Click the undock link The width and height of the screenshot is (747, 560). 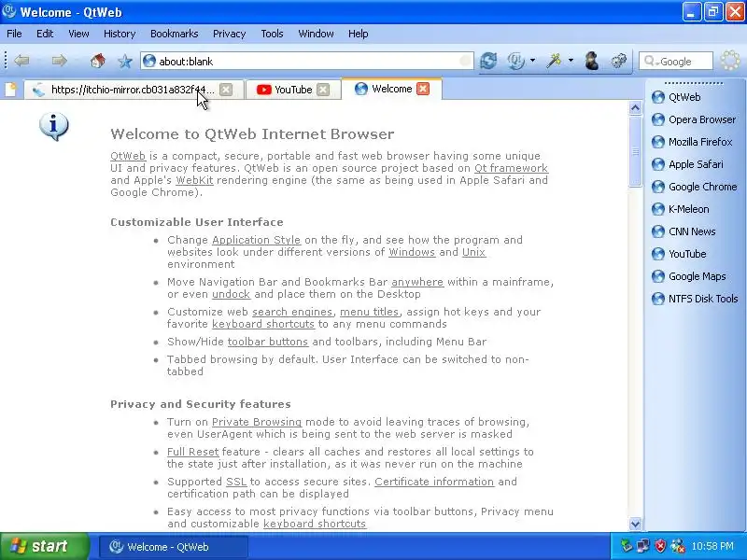231,294
